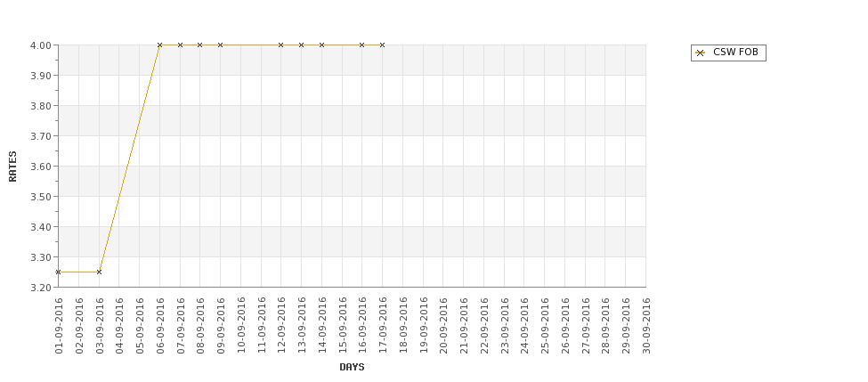The width and height of the screenshot is (868, 382).
Task: Click the 4.00 y-axis label
Action: (x=41, y=45)
